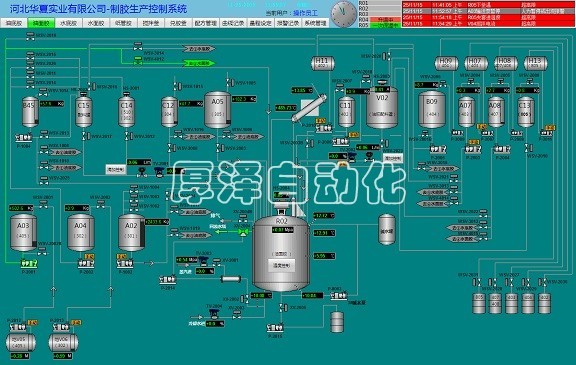
Task: Click the P-2015 pump below R02
Action: tap(275, 328)
